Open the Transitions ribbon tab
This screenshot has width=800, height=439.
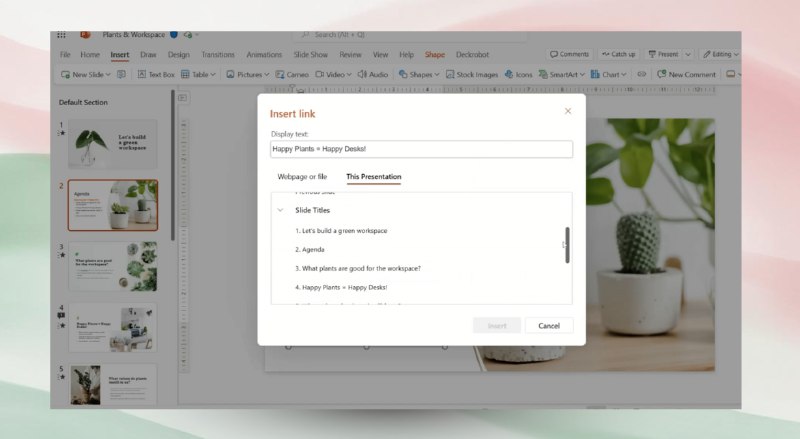[218, 55]
